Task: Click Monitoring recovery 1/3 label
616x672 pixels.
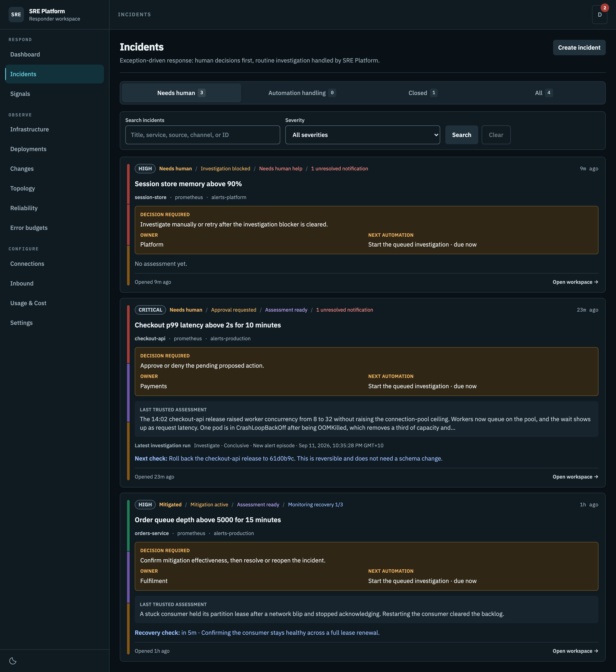Action: click(315, 505)
